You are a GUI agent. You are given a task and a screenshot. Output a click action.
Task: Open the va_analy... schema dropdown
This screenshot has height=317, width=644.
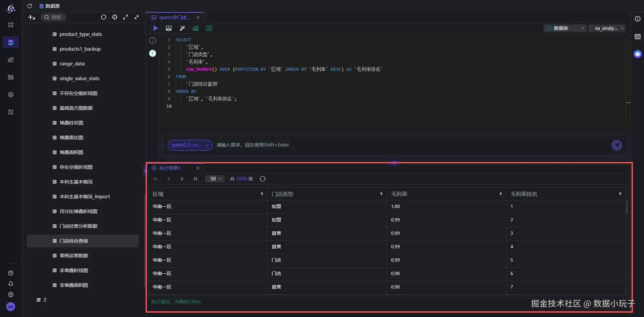(607, 28)
